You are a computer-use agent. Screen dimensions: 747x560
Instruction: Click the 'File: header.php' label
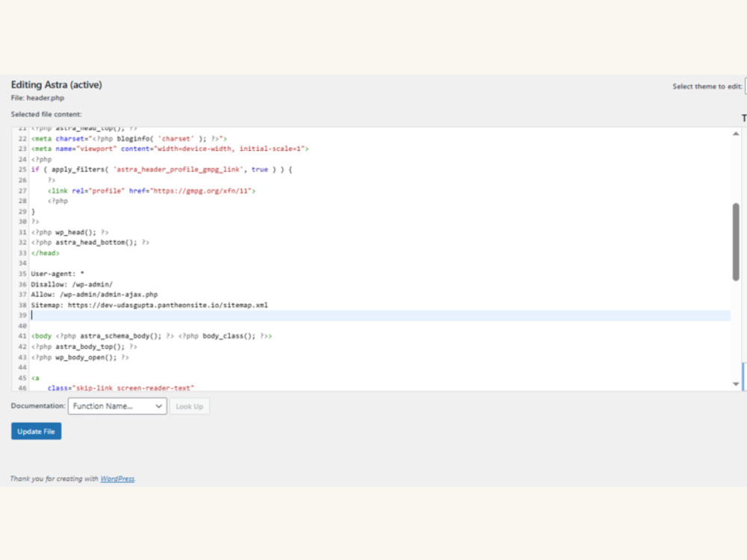[x=37, y=98]
